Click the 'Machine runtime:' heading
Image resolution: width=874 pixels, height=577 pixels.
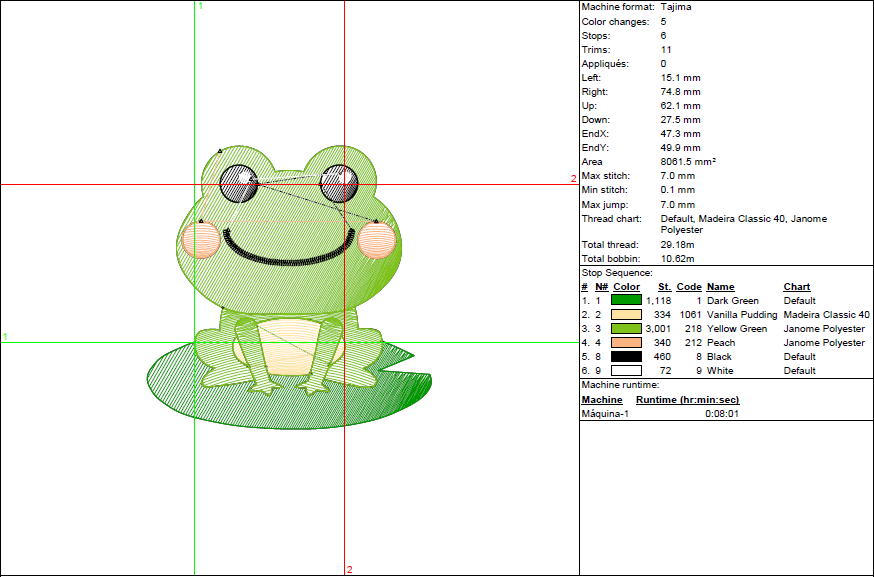[x=620, y=385]
